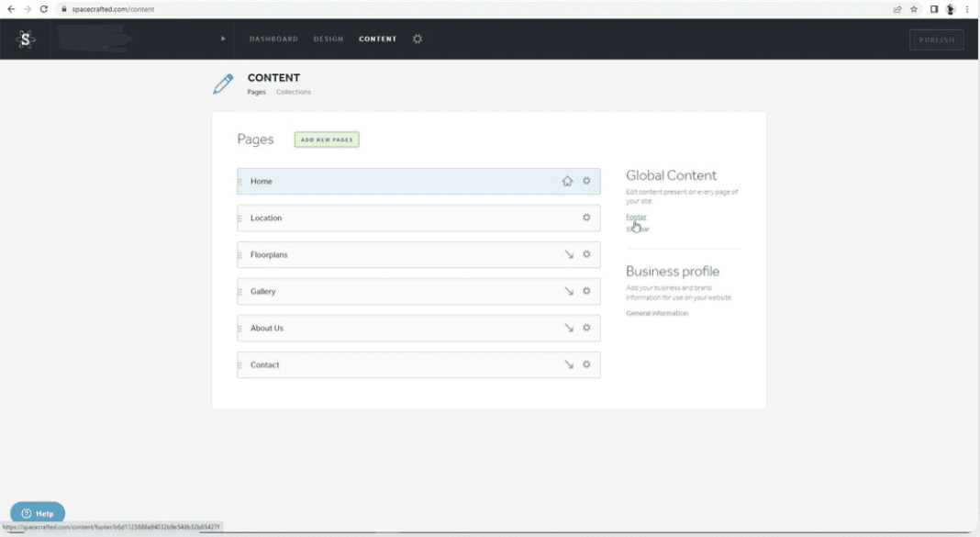Switch to the Dashboard tab
980x537 pixels.
click(x=273, y=39)
